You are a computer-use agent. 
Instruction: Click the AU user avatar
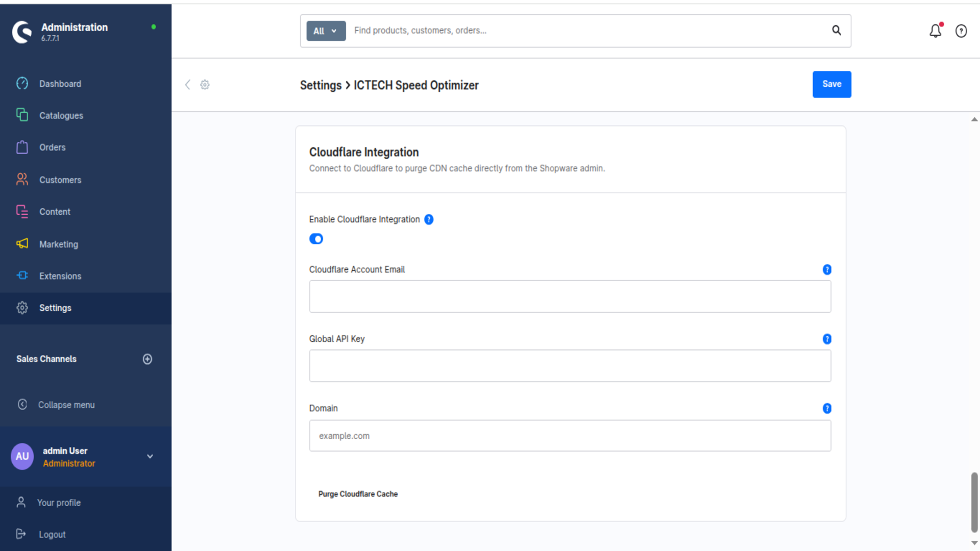click(x=22, y=456)
